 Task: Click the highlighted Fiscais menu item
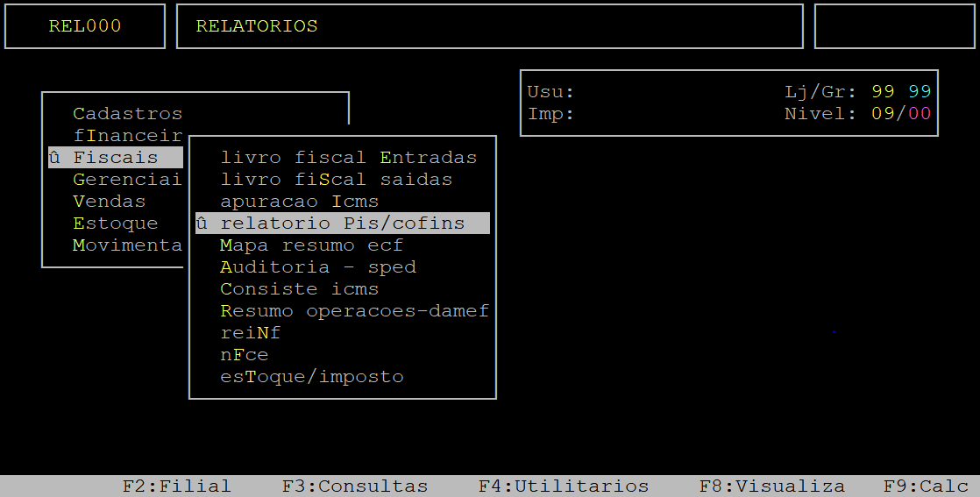[x=116, y=158]
